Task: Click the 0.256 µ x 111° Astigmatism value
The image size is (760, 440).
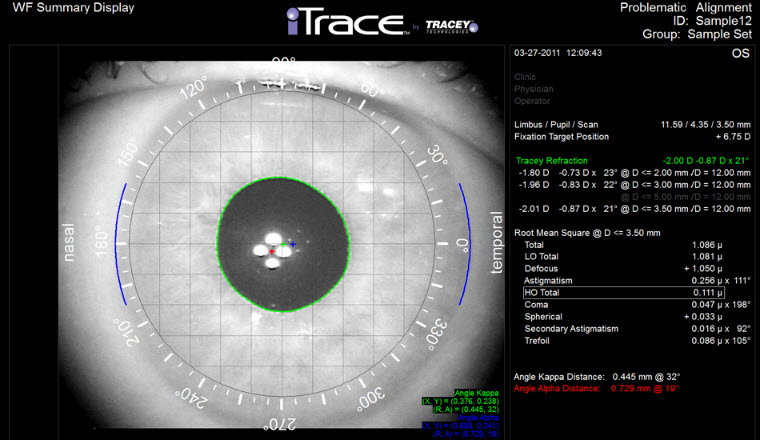Action: coord(721,281)
